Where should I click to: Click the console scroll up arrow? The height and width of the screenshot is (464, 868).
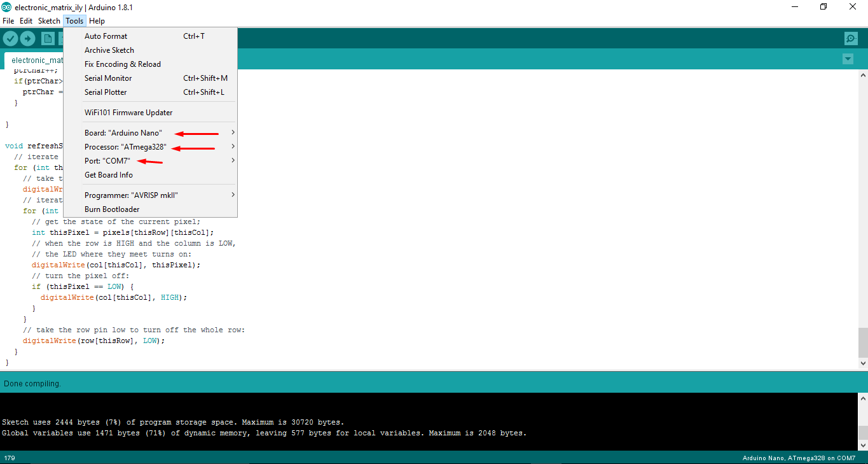(x=863, y=398)
